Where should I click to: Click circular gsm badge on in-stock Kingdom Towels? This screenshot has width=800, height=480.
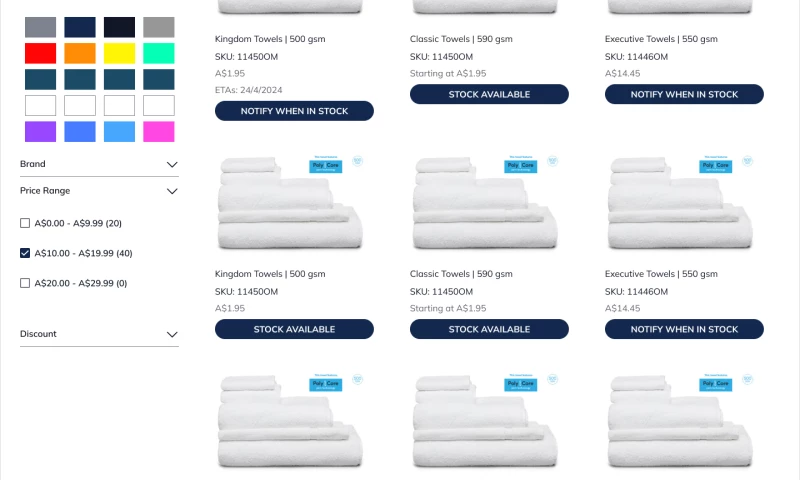tap(357, 160)
